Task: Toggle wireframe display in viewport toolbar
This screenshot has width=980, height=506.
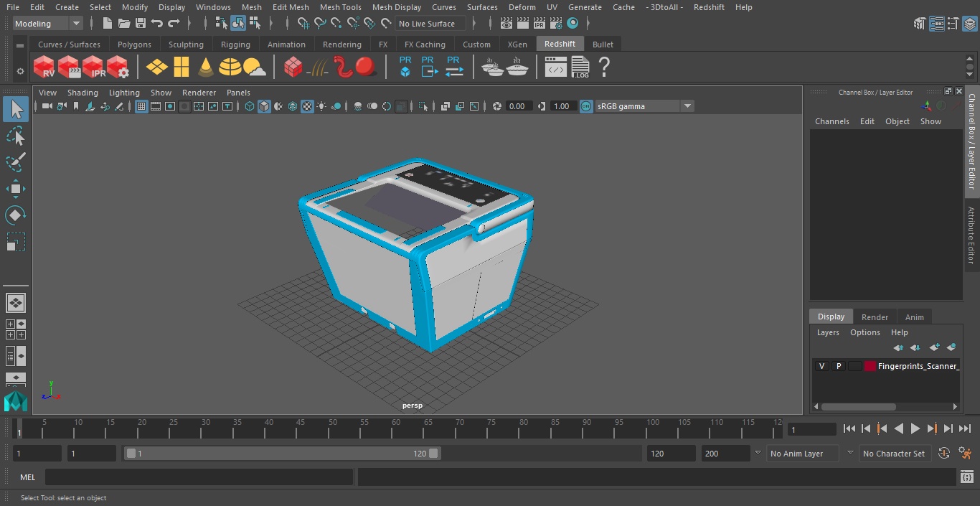Action: [250, 106]
